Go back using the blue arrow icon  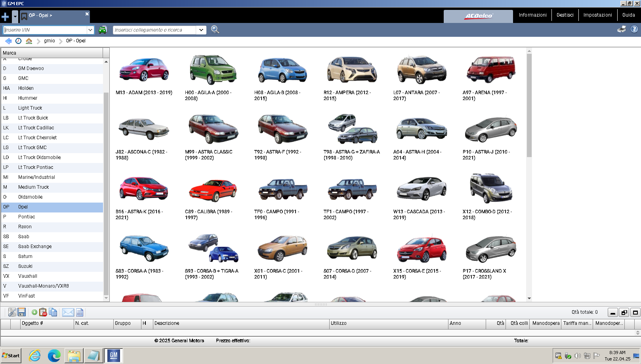[8, 41]
